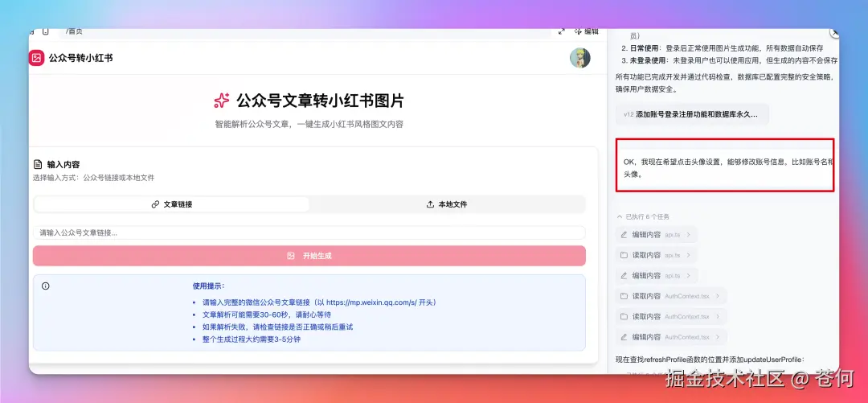Viewport: 868px width, 403px height.
Task: Click the 编辑 button in the preview toolbar
Action: (x=586, y=31)
